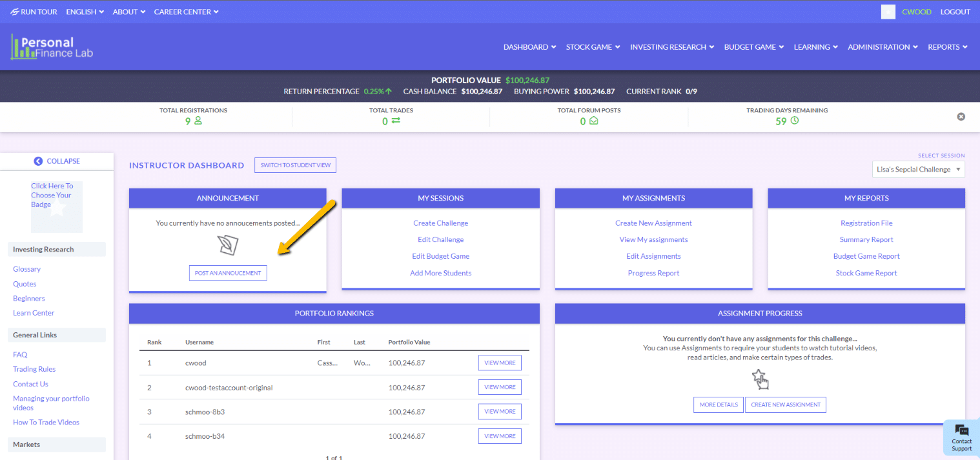Open the Learning navigation dropdown

815,47
